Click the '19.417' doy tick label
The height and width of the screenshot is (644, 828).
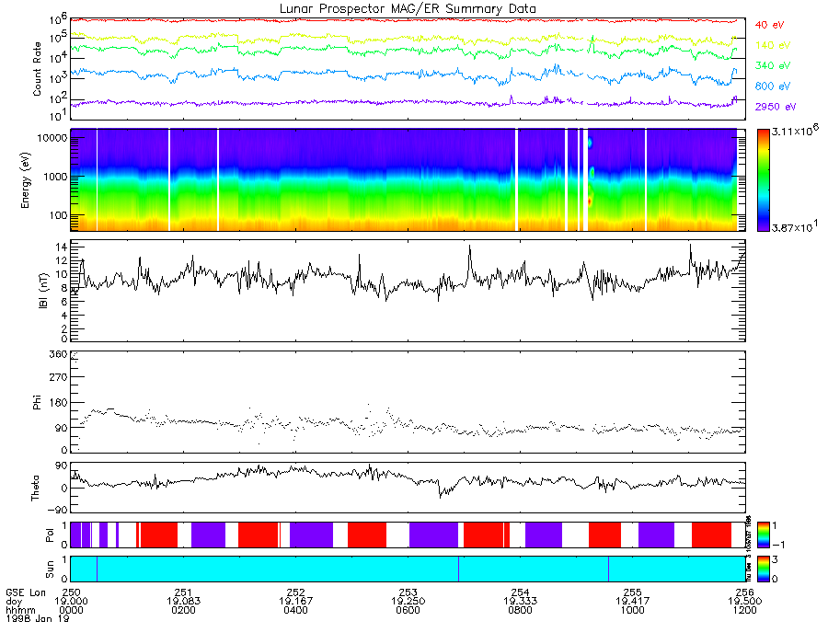(x=632, y=602)
